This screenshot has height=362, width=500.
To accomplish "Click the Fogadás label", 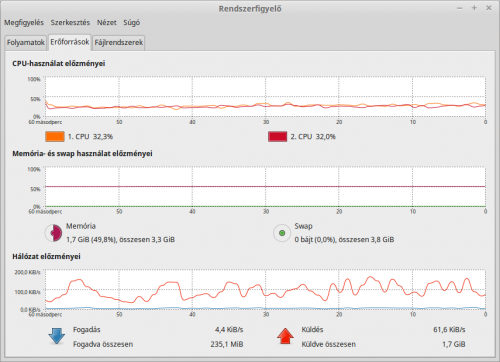I will (x=87, y=330).
